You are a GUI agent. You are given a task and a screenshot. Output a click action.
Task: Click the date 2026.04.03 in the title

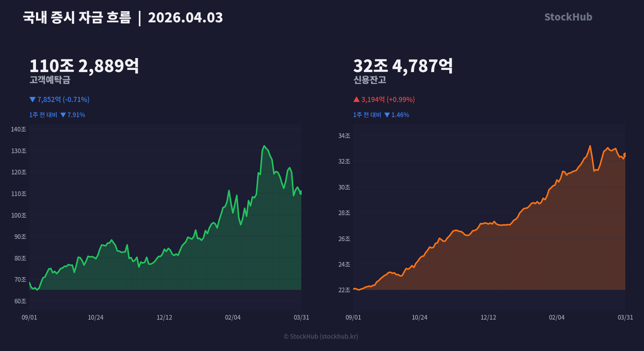(185, 18)
